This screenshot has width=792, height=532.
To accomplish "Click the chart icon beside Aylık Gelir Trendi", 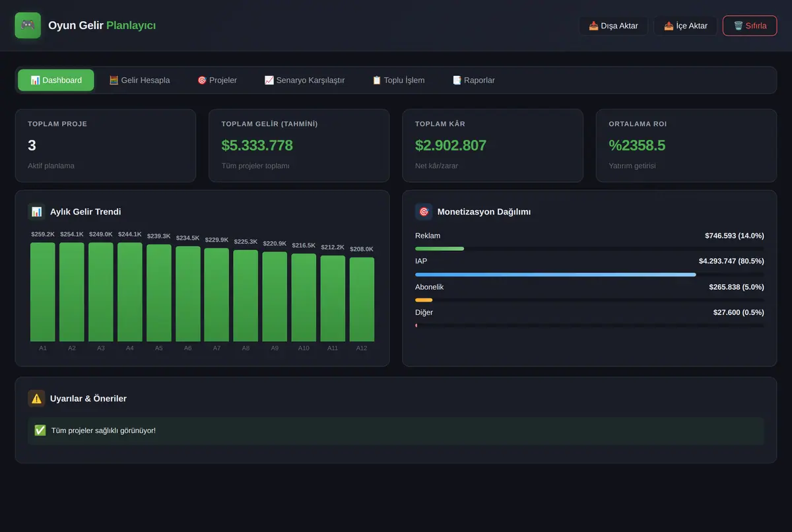I will click(x=36, y=212).
